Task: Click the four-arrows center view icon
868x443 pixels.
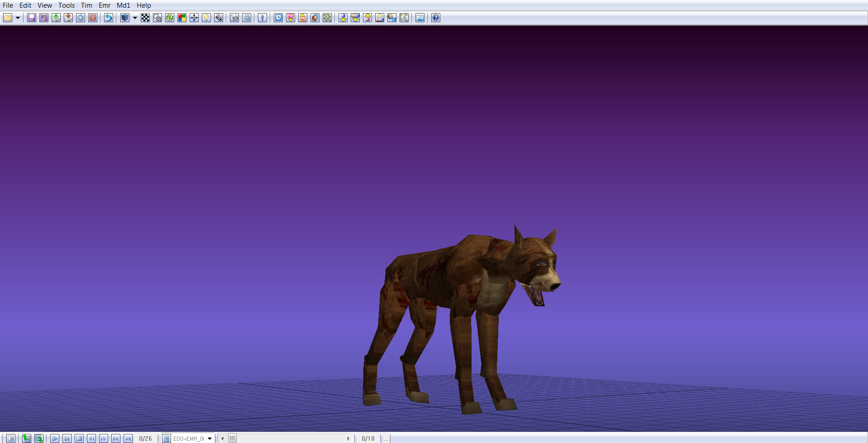Action: [194, 18]
